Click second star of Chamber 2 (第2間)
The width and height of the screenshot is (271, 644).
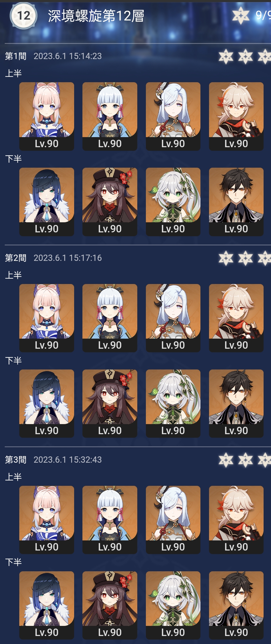[x=246, y=258]
